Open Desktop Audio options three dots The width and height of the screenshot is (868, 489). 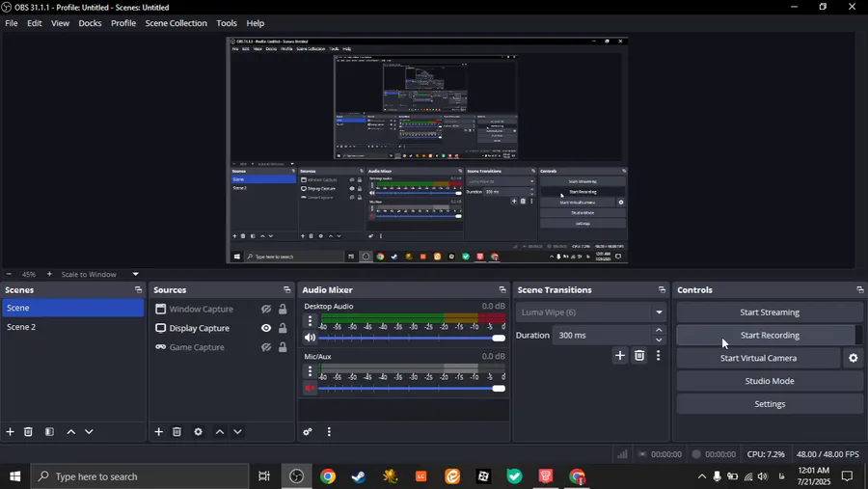310,320
